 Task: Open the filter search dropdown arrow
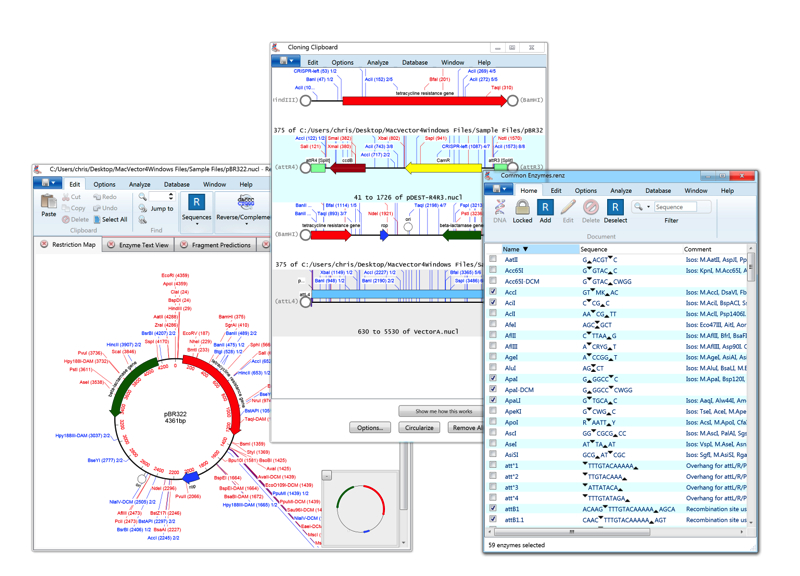click(649, 206)
